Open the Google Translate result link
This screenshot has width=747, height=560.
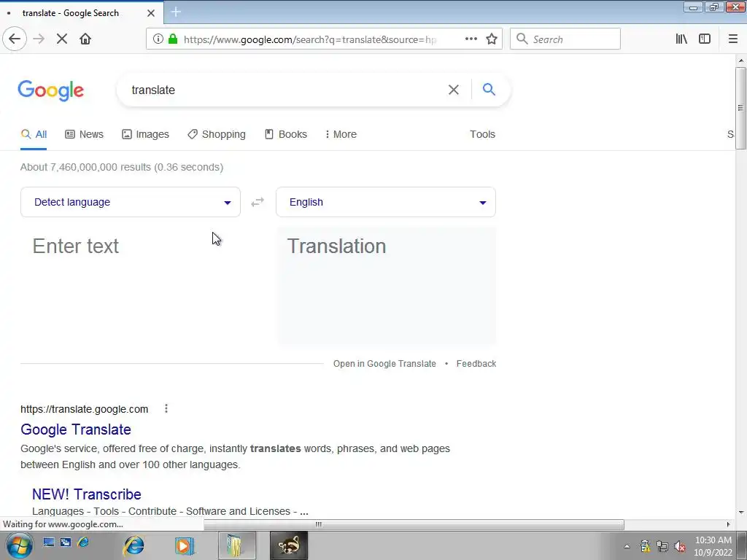(x=76, y=429)
